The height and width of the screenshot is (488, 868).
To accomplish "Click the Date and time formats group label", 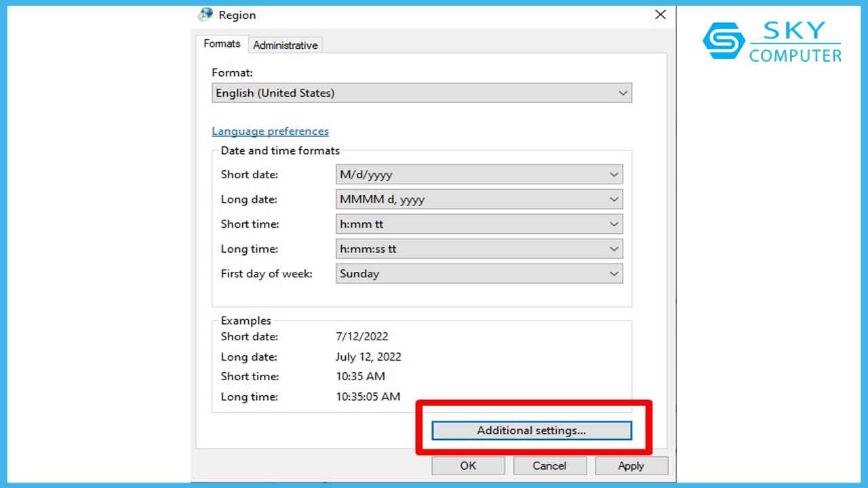I will (x=280, y=151).
